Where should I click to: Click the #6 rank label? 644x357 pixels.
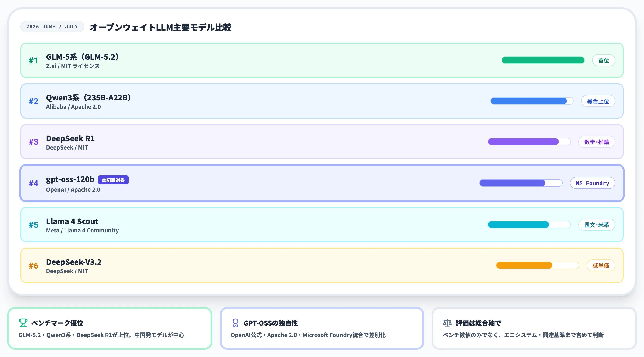34,266
